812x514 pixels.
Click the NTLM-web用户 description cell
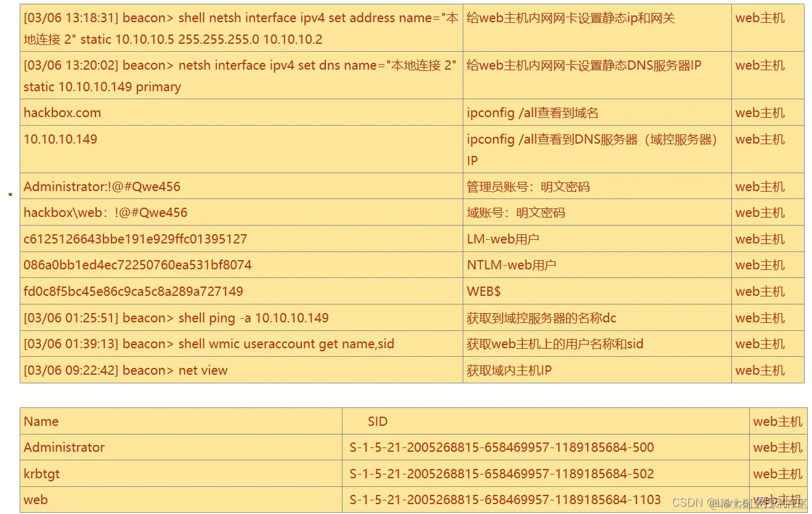(x=597, y=265)
